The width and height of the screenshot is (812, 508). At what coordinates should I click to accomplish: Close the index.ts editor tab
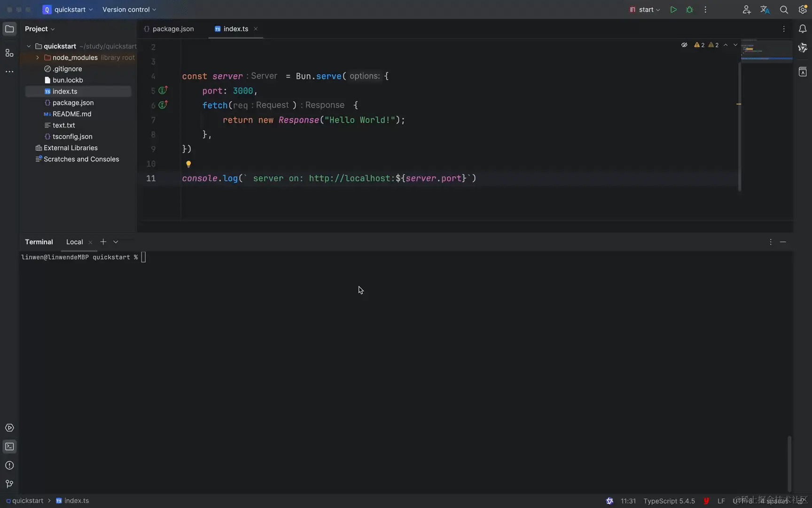point(256,29)
